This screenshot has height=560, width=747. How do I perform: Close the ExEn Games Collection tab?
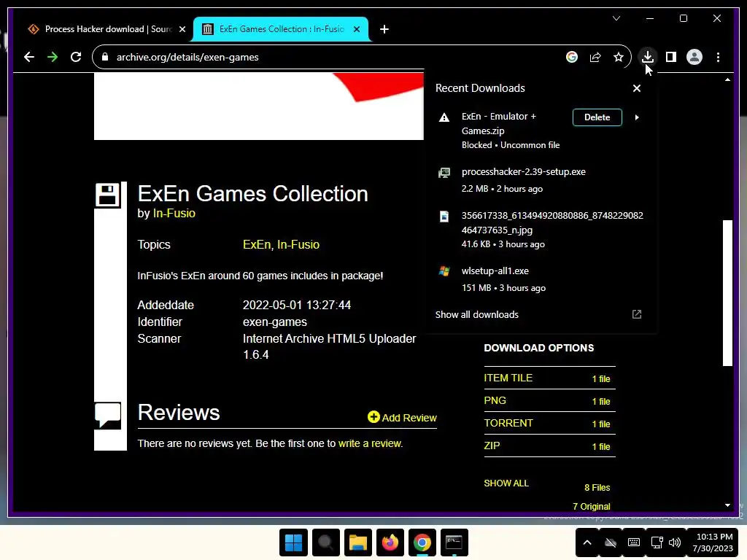tap(356, 29)
